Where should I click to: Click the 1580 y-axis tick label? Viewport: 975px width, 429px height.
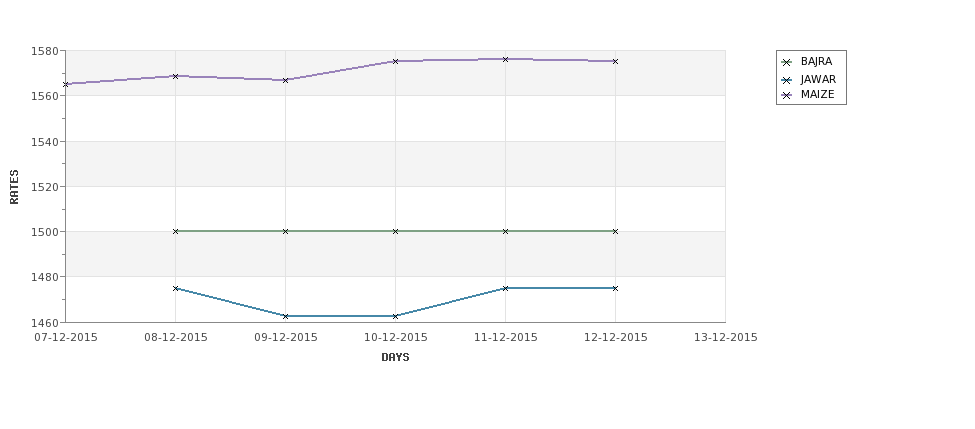tap(44, 51)
